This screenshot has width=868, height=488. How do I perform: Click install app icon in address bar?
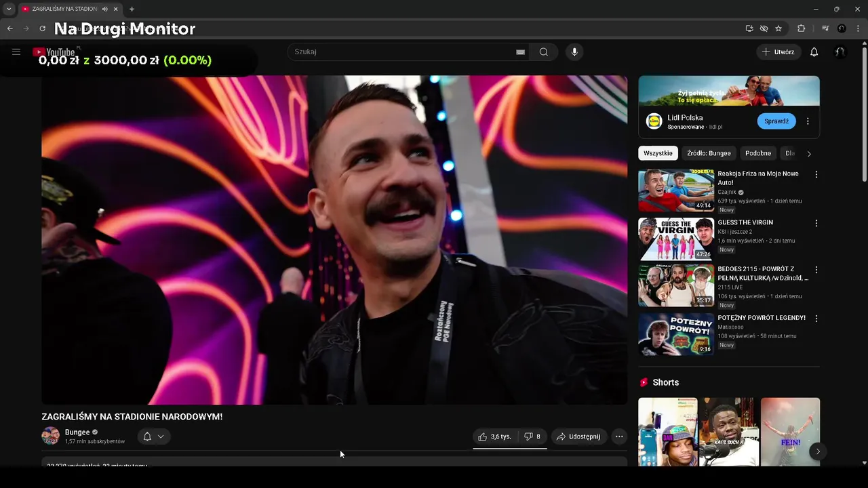[x=749, y=28]
